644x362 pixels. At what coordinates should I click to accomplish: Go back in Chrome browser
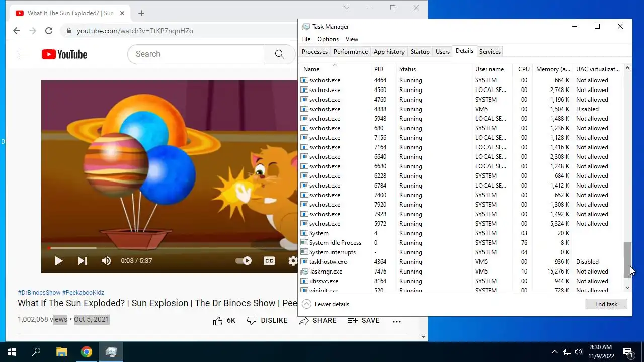[17, 31]
